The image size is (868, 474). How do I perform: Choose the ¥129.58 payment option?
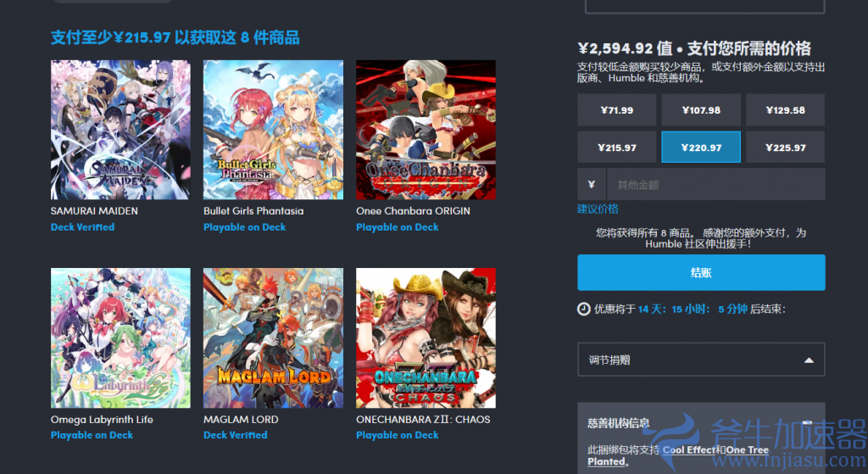[x=785, y=109]
